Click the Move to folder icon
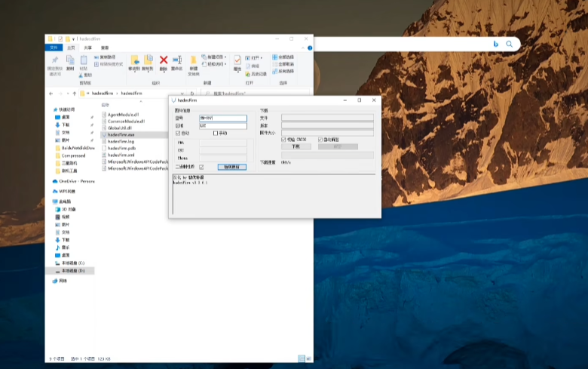588x369 pixels. [135, 60]
